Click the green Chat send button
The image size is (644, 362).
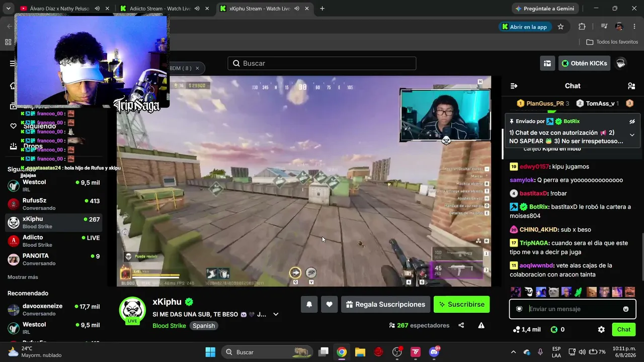[624, 330]
